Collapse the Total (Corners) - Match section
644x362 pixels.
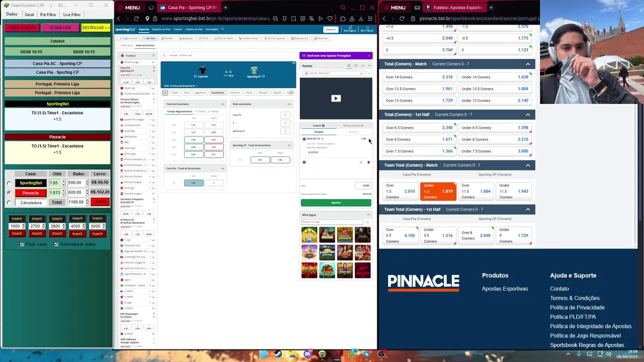point(528,64)
